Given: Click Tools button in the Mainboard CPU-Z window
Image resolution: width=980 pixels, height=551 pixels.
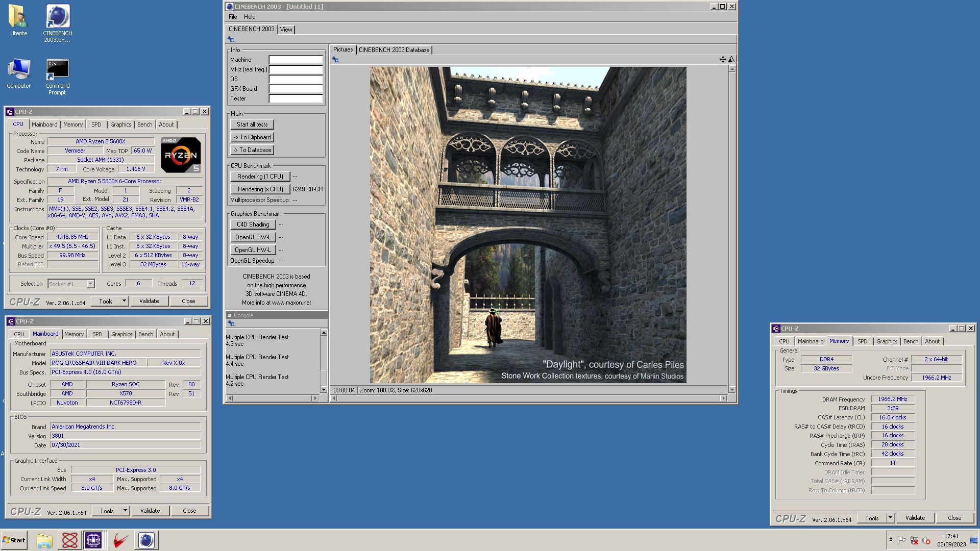Looking at the screenshot, I should [x=107, y=511].
